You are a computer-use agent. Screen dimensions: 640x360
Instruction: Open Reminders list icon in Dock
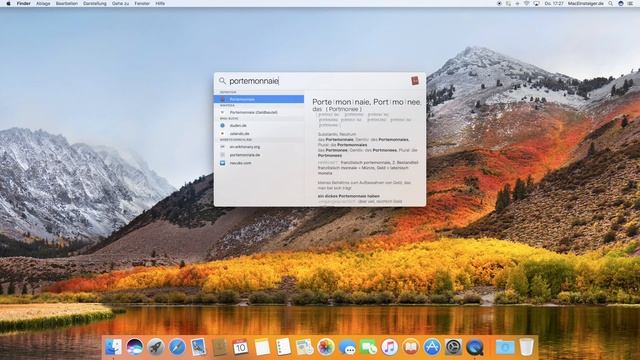pyautogui.click(x=283, y=347)
